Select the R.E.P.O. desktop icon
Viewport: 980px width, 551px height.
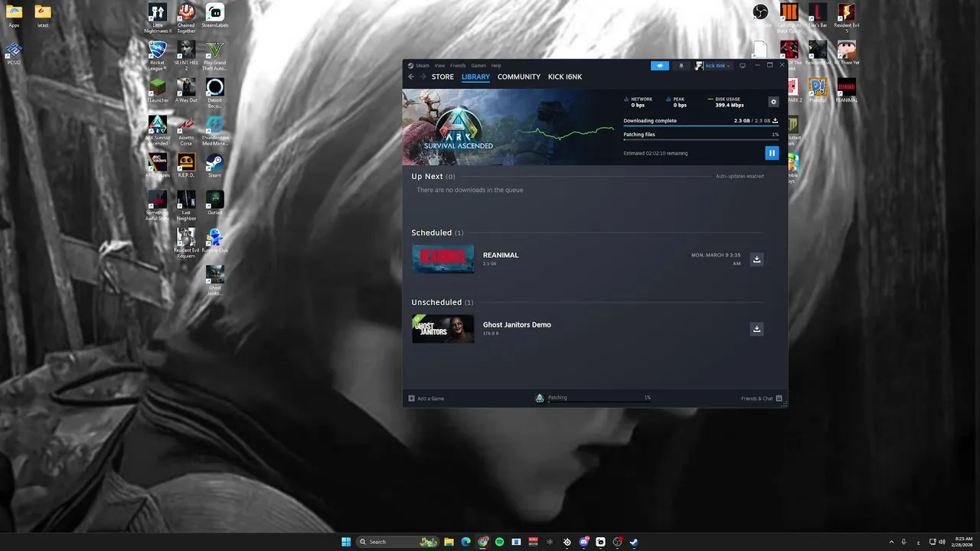click(x=186, y=165)
